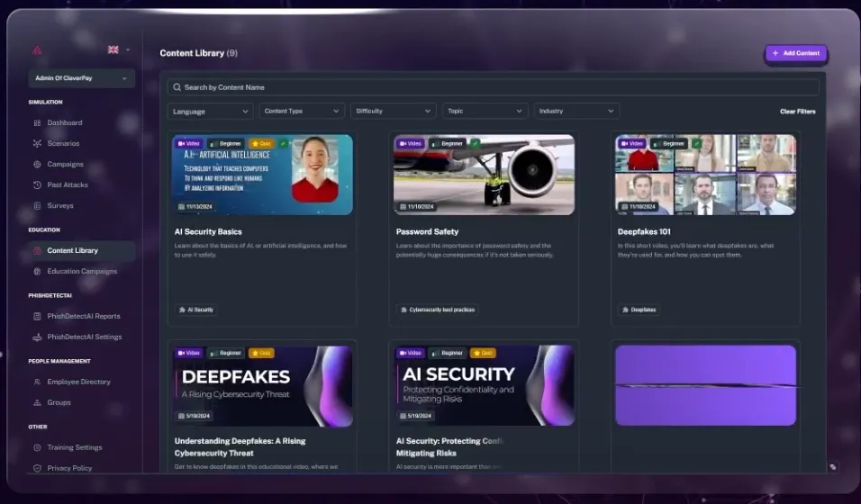
Task: Click the Clear Filters link
Action: (797, 112)
